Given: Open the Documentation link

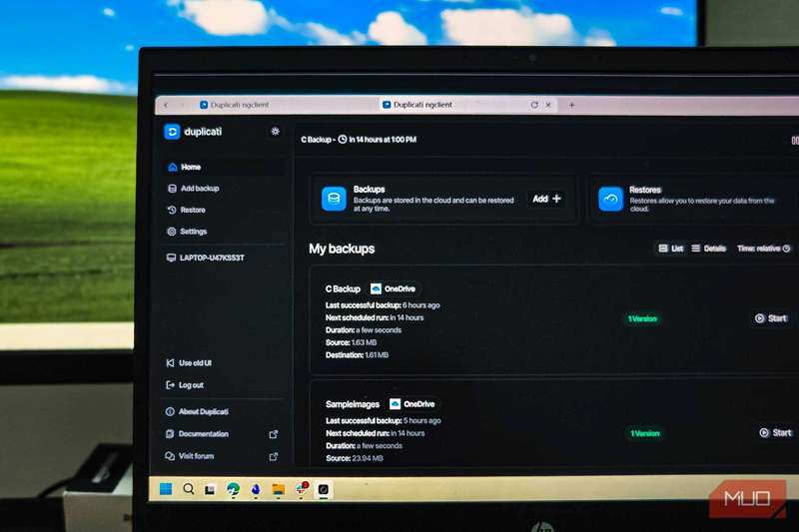Looking at the screenshot, I should coord(197,434).
